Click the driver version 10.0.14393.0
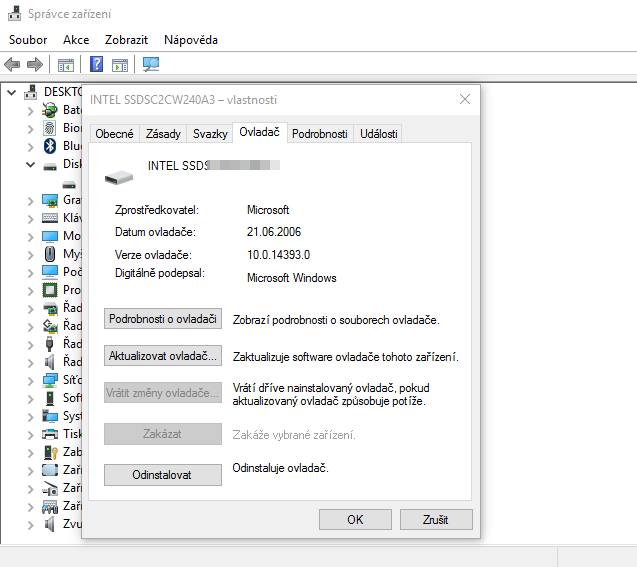 pos(278,255)
